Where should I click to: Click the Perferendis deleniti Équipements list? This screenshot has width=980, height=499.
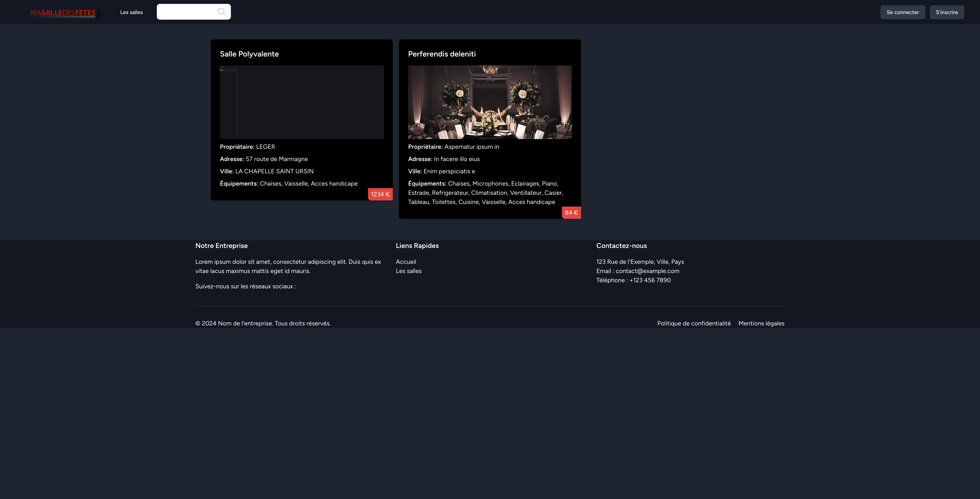[x=485, y=193]
